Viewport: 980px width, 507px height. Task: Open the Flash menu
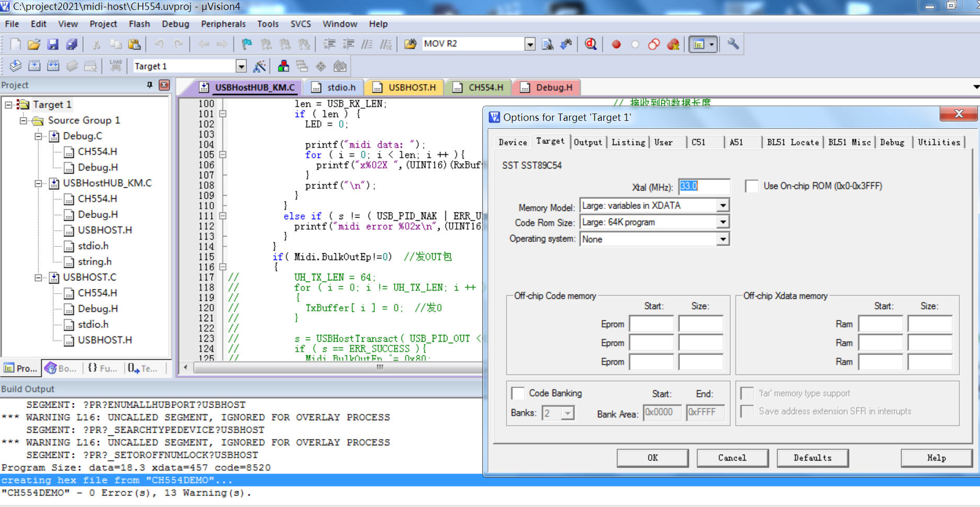[x=139, y=24]
